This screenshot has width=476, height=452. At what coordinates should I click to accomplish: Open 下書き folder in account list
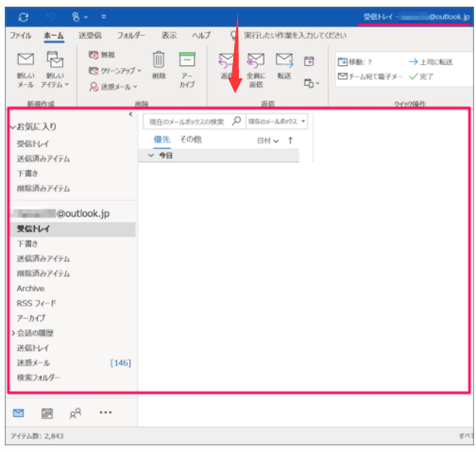point(27,243)
